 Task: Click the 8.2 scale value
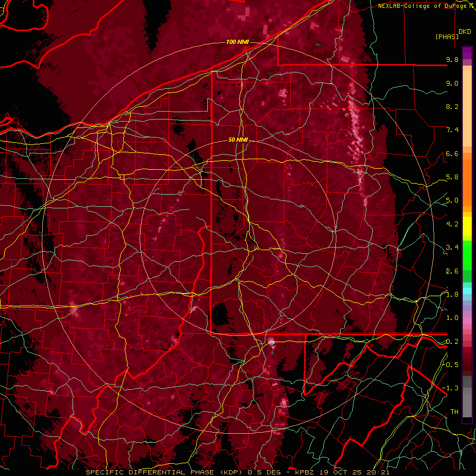[x=452, y=106]
